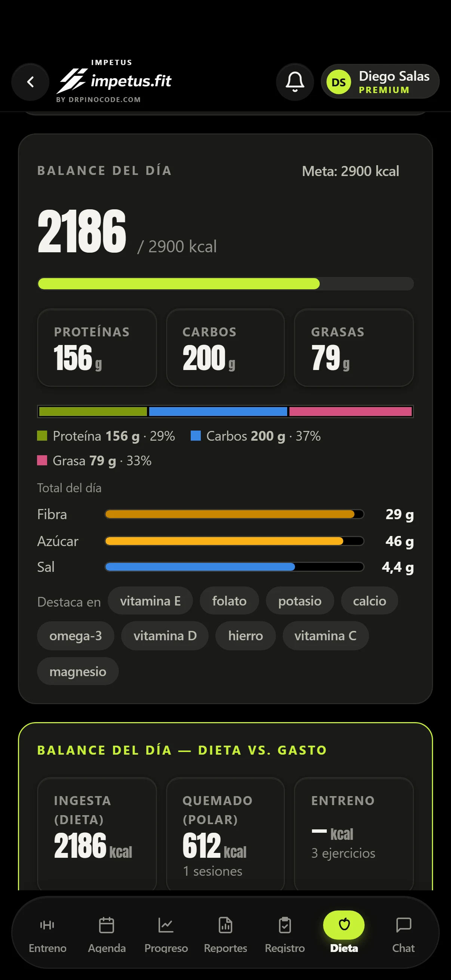This screenshot has height=980, width=451.
Task: Open the Diego Salas Premium profile
Action: tap(380, 82)
